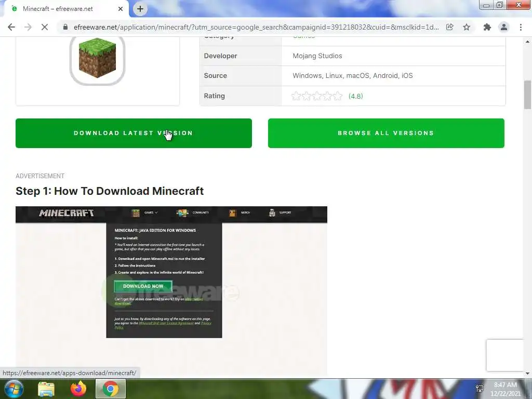The width and height of the screenshot is (532, 399).
Task: Click the scrollbar down arrow
Action: pyautogui.click(x=527, y=374)
